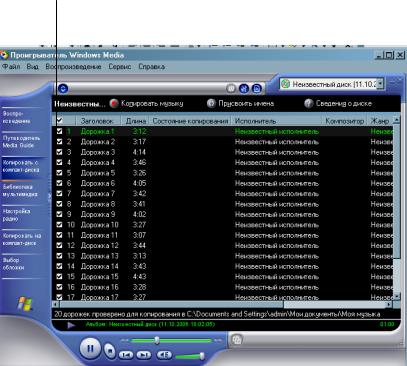Toggle the equalizer settings icon in top bar
The image size is (407, 366).
click(244, 88)
